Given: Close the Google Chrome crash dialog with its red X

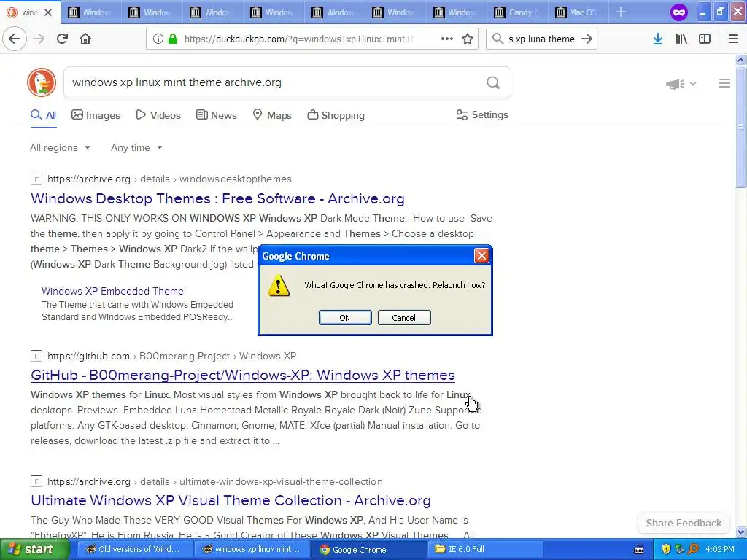Looking at the screenshot, I should coord(481,256).
